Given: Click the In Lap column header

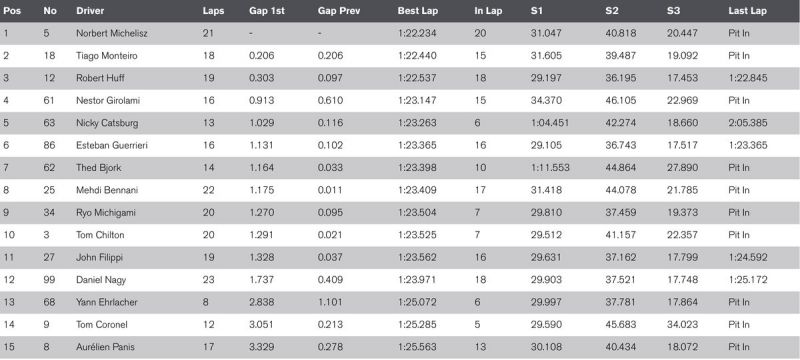Looking at the screenshot, I should coord(488,11).
